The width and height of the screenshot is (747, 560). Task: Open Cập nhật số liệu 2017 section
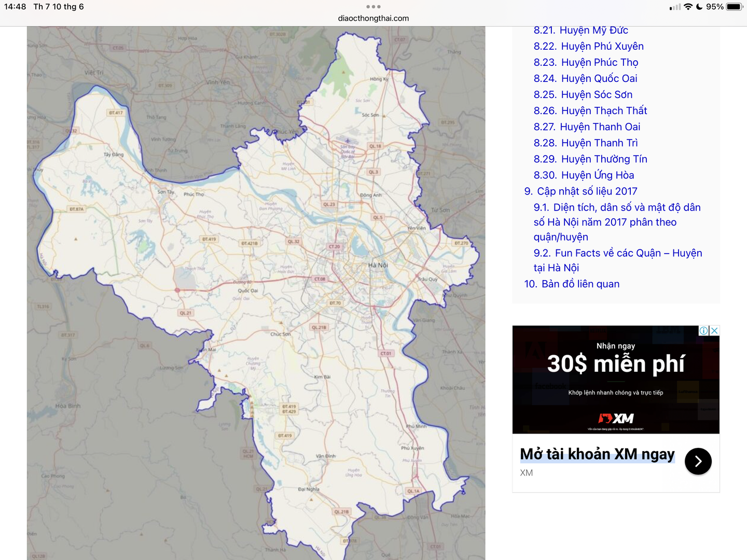[x=580, y=191]
